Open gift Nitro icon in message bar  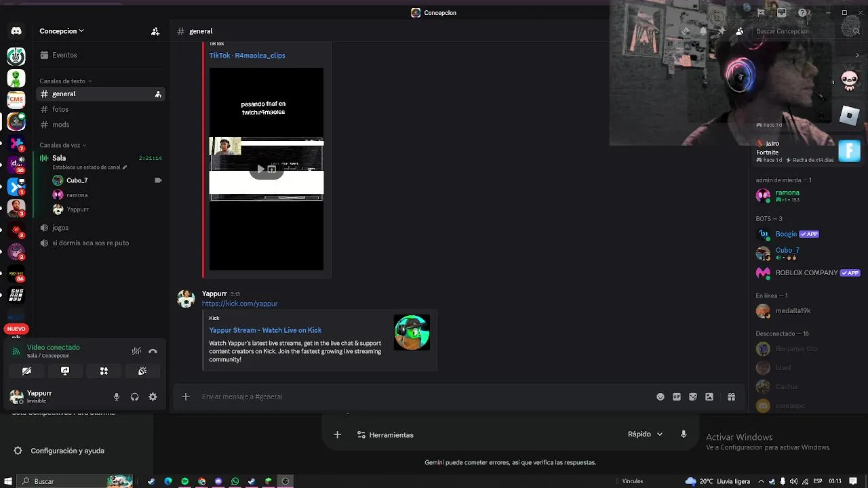click(731, 397)
